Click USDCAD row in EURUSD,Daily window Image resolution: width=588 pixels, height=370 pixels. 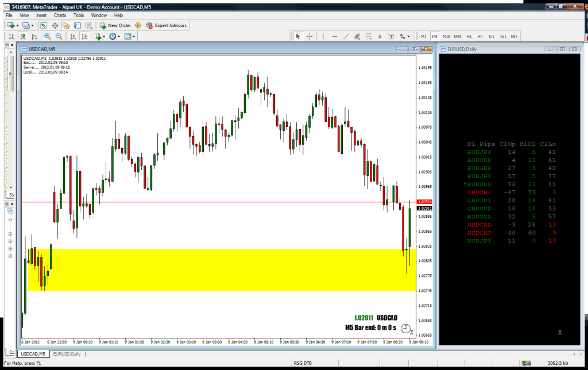[512, 225]
